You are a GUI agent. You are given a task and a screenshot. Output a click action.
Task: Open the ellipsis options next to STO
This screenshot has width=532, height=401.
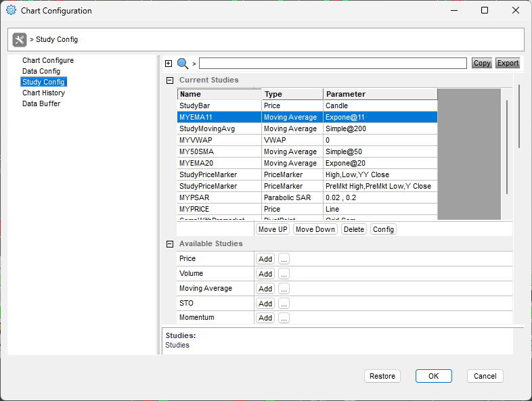(284, 304)
